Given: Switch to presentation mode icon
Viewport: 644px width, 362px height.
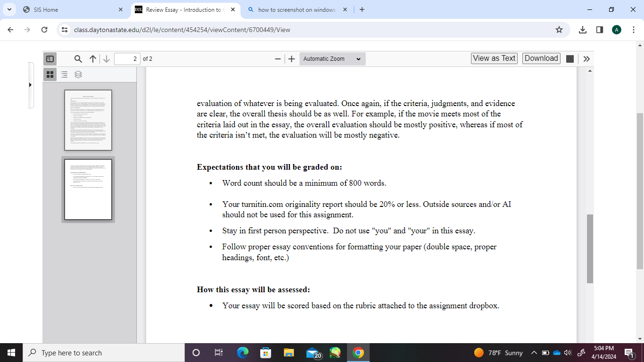Looking at the screenshot, I should (x=570, y=59).
